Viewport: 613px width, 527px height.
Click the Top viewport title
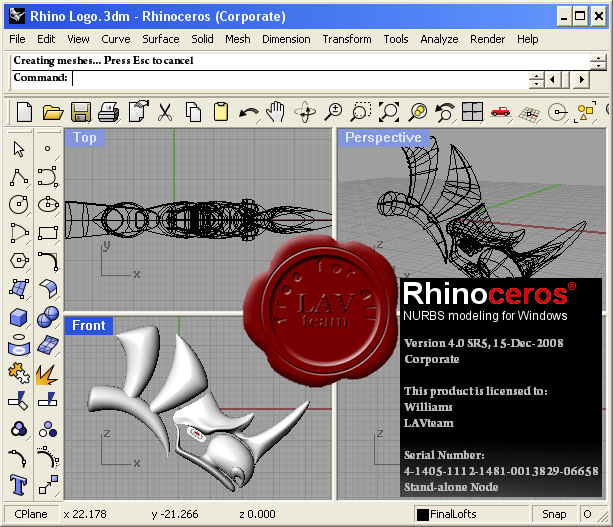pyautogui.click(x=84, y=138)
